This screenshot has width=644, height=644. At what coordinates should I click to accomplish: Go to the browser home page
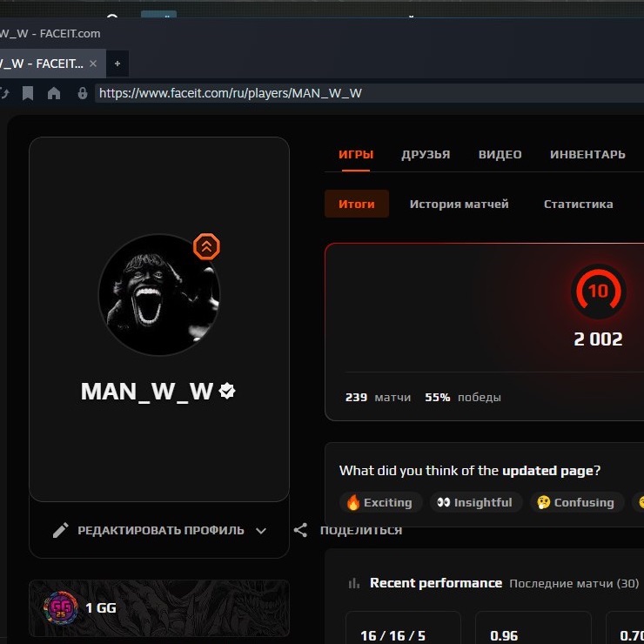[x=54, y=93]
